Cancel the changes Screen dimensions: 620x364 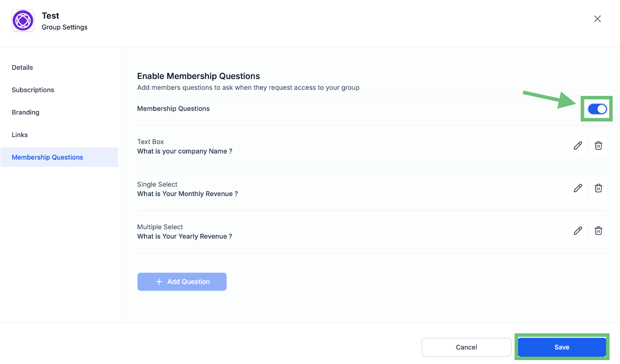[x=466, y=347]
